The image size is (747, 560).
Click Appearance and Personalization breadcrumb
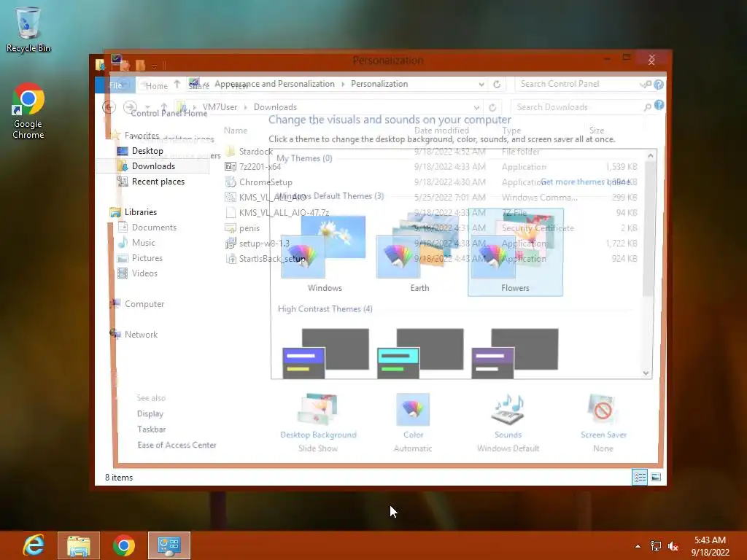coord(274,84)
